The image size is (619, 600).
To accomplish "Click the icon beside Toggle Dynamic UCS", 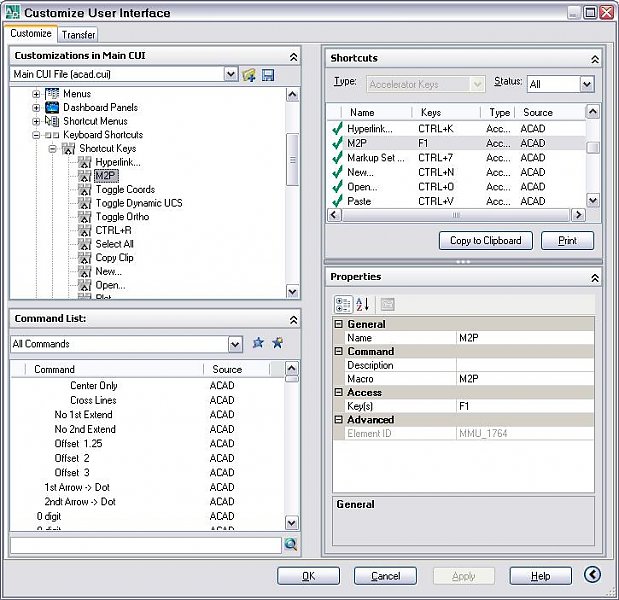I will [84, 203].
